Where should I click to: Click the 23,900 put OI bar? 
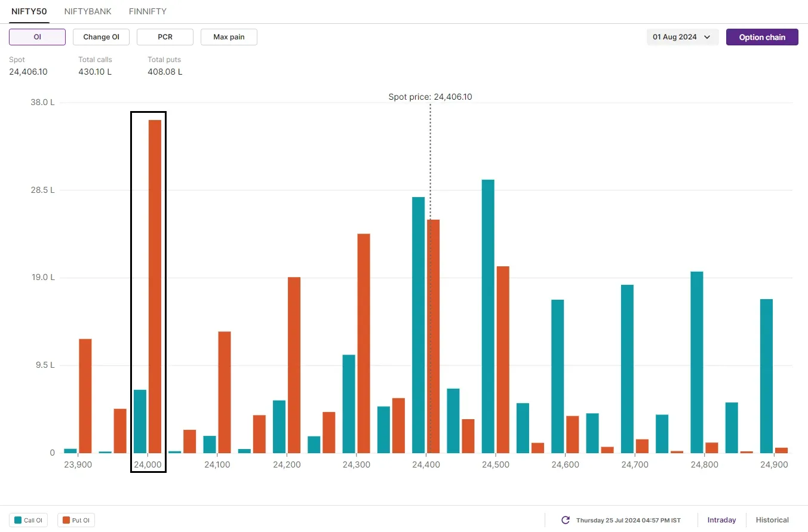[85, 396]
